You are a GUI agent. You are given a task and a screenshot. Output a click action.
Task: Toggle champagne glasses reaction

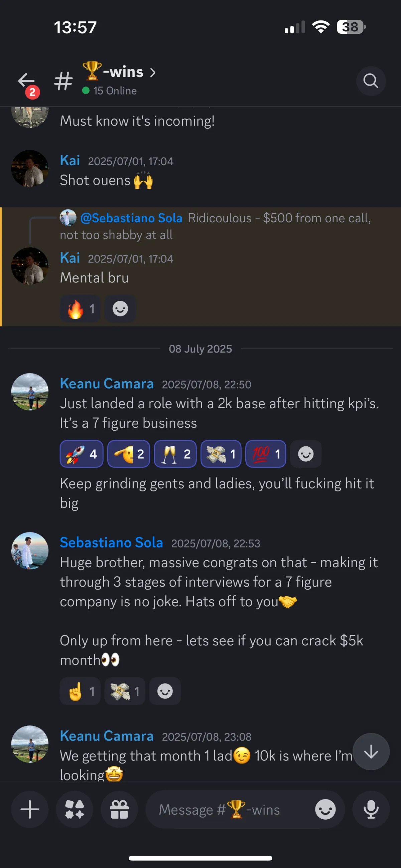pos(175,454)
